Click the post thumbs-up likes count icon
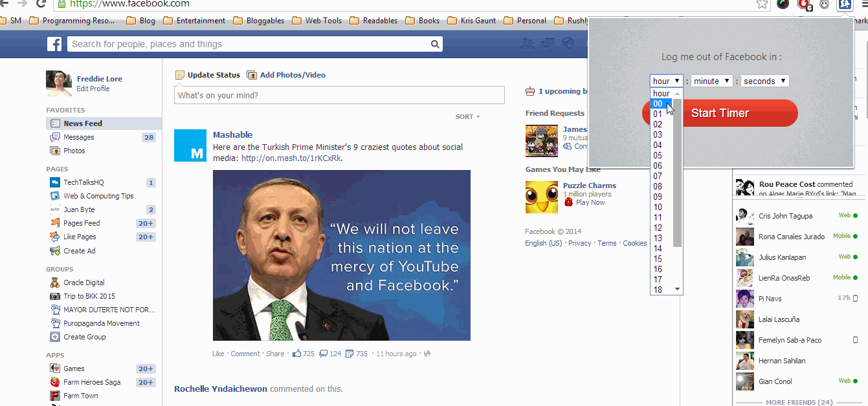The image size is (868, 406). pos(297,354)
